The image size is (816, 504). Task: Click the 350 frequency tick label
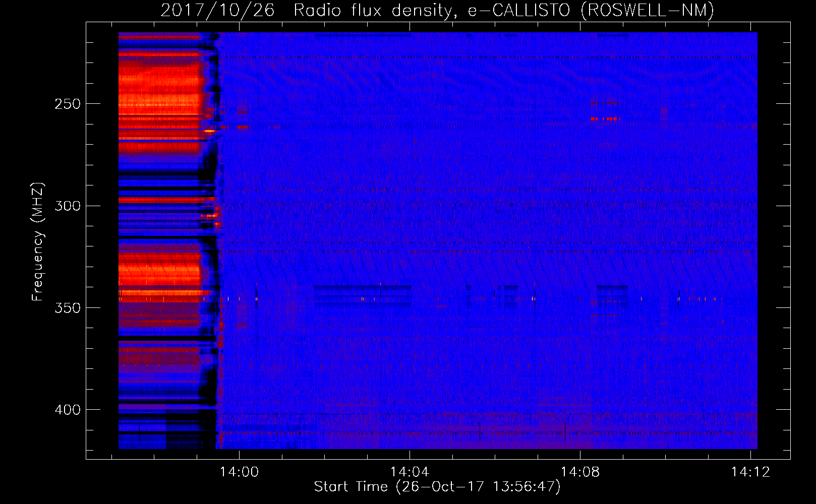point(68,308)
